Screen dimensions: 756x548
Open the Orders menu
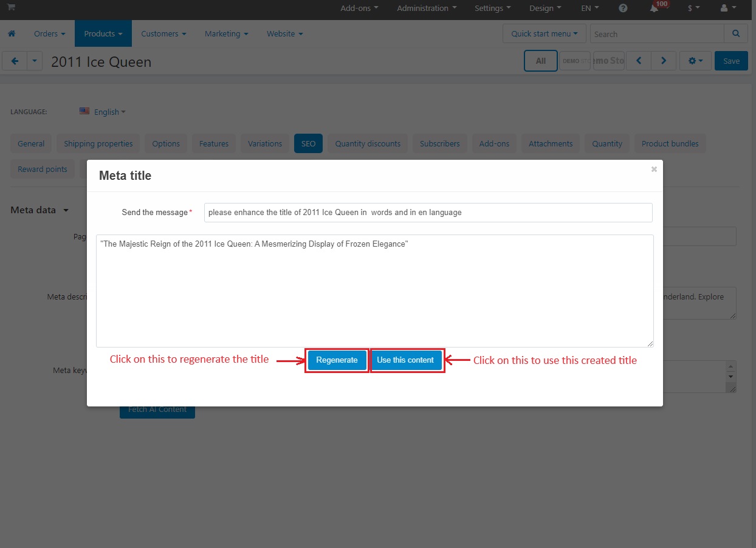pos(50,34)
